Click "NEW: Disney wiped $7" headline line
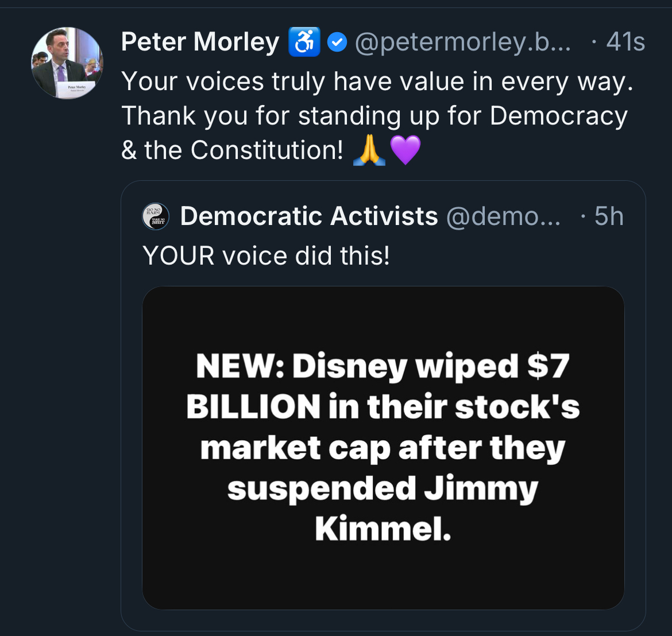Screen dimensions: 672x636 pos(383,366)
